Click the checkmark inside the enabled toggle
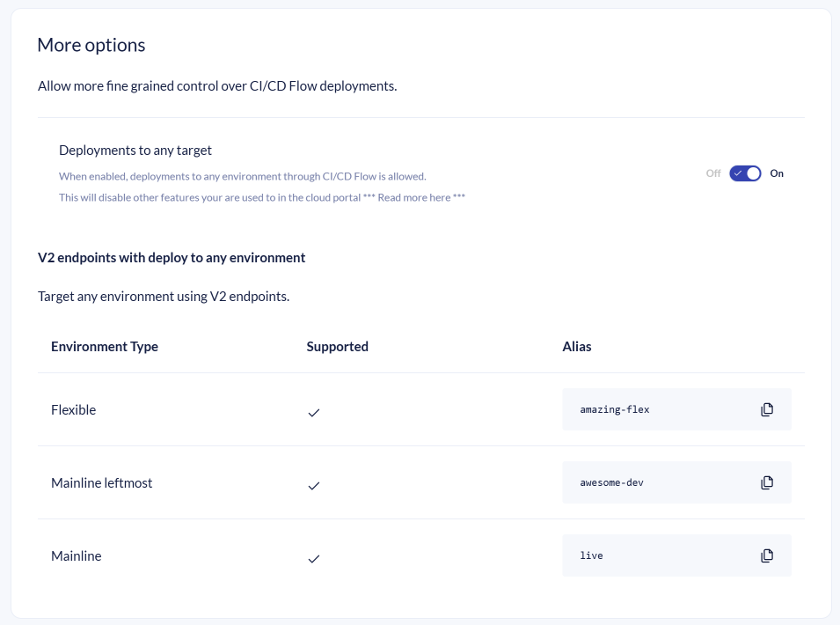Image resolution: width=840 pixels, height=625 pixels. (x=738, y=173)
